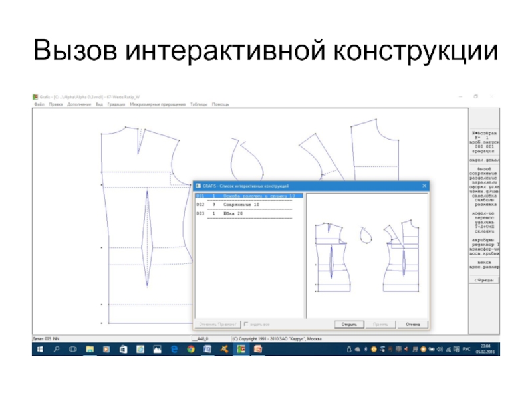Select 'складка' in the right function panel
The width and height of the screenshot is (532, 399).
[x=484, y=231]
